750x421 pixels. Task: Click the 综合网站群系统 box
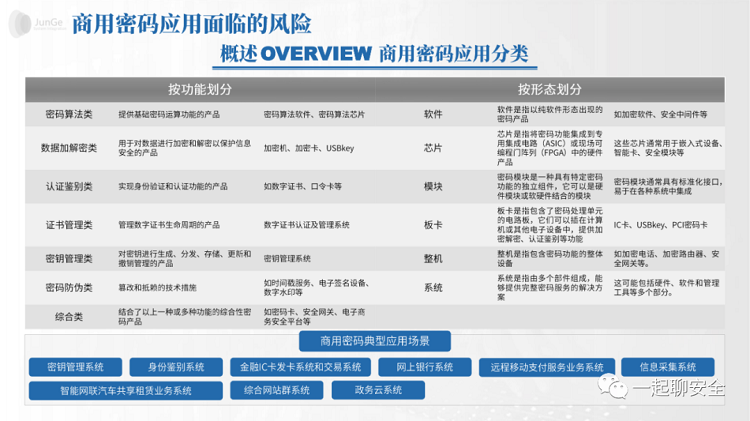[277, 389]
